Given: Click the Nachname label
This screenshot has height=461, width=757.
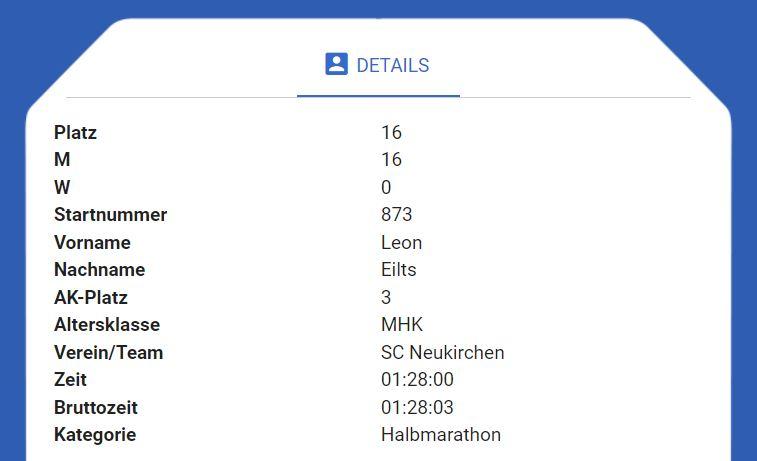Looking at the screenshot, I should coord(99,269).
